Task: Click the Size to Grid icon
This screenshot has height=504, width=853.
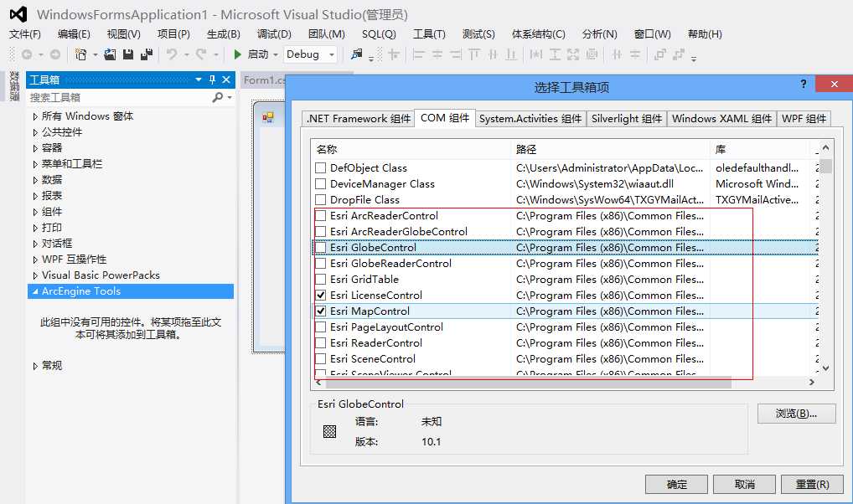Action: pyautogui.click(x=592, y=54)
